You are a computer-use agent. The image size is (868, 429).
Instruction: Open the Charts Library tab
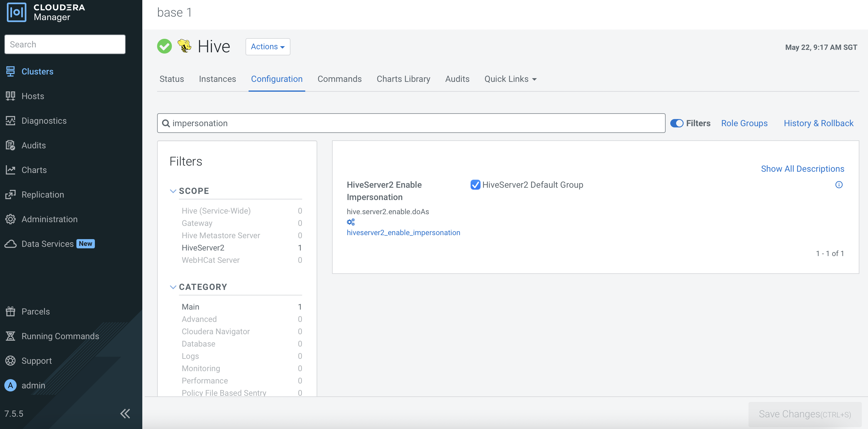click(x=403, y=79)
